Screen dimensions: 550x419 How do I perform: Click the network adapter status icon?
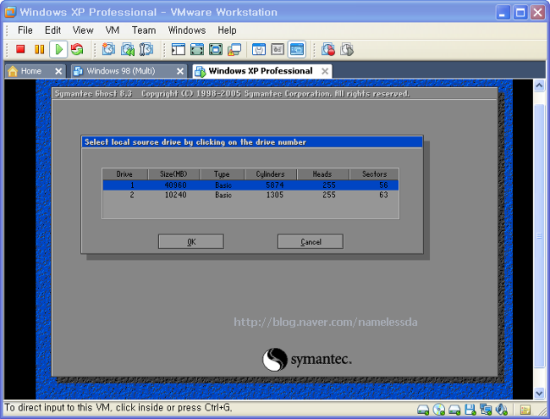[486, 410]
